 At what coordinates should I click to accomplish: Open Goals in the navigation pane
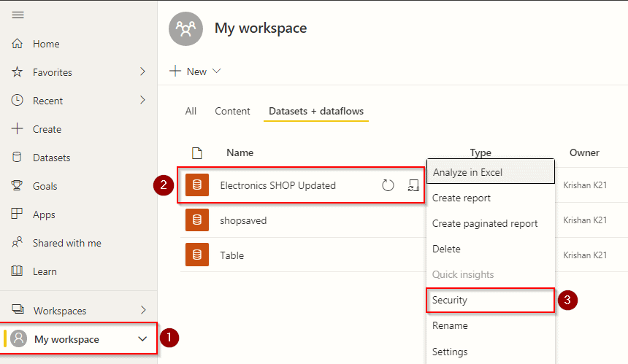[45, 186]
